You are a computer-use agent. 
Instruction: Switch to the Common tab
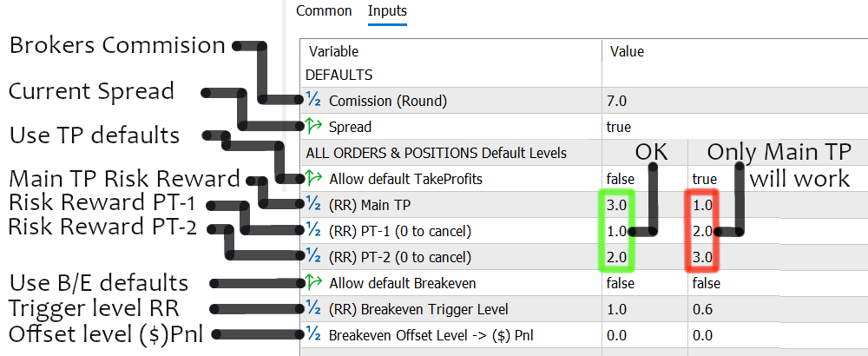point(324,11)
